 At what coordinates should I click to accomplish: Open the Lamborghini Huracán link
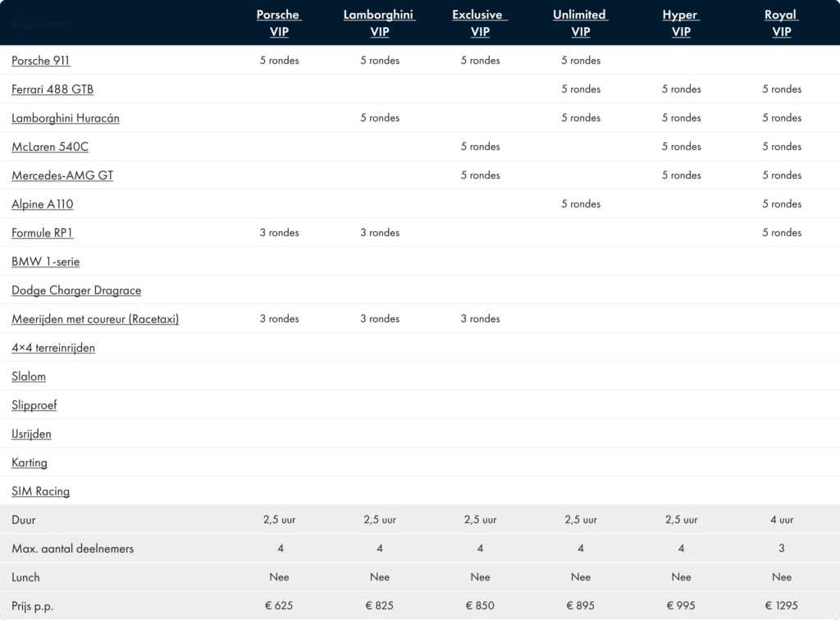[x=66, y=118]
